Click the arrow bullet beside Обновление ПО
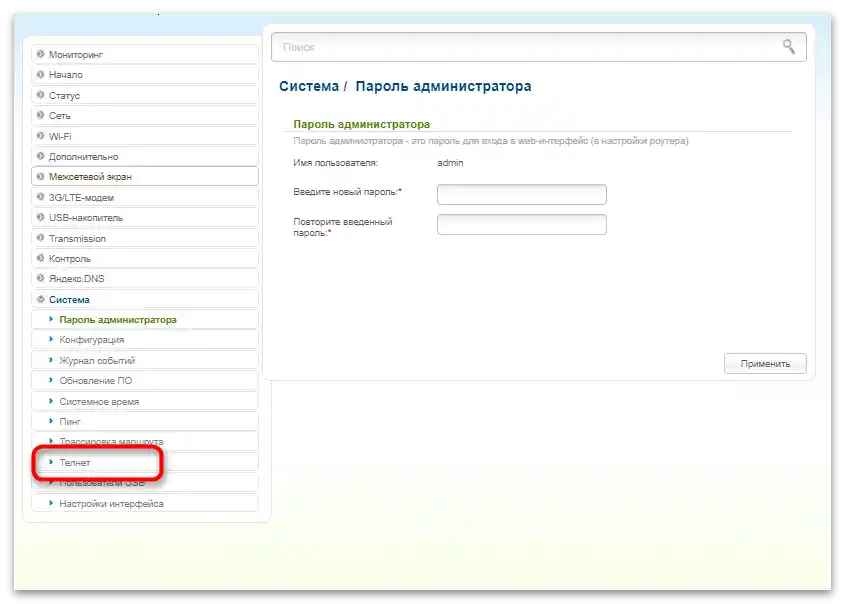845x604 pixels. 51,380
